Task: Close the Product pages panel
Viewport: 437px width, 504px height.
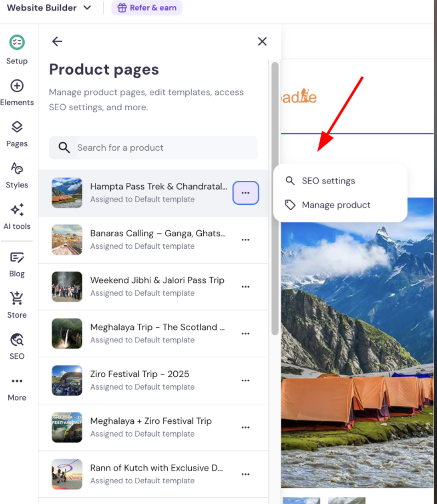Action: click(262, 41)
